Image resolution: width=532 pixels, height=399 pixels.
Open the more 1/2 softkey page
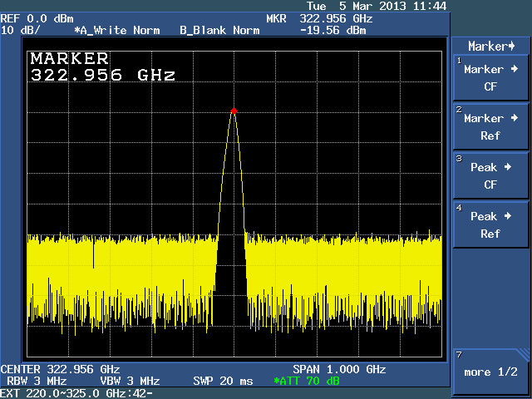point(490,372)
